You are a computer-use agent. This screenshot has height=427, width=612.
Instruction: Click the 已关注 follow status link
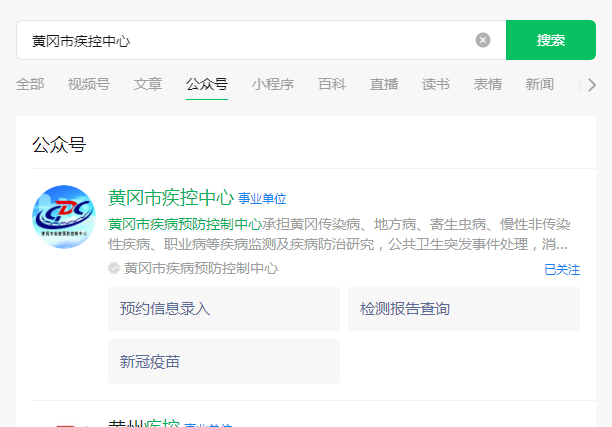click(x=562, y=270)
